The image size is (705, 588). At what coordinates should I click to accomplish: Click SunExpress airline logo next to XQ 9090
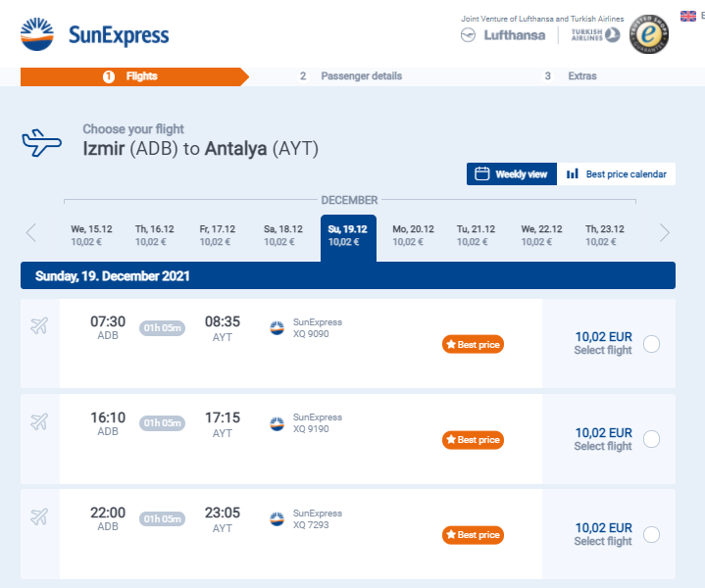point(277,327)
